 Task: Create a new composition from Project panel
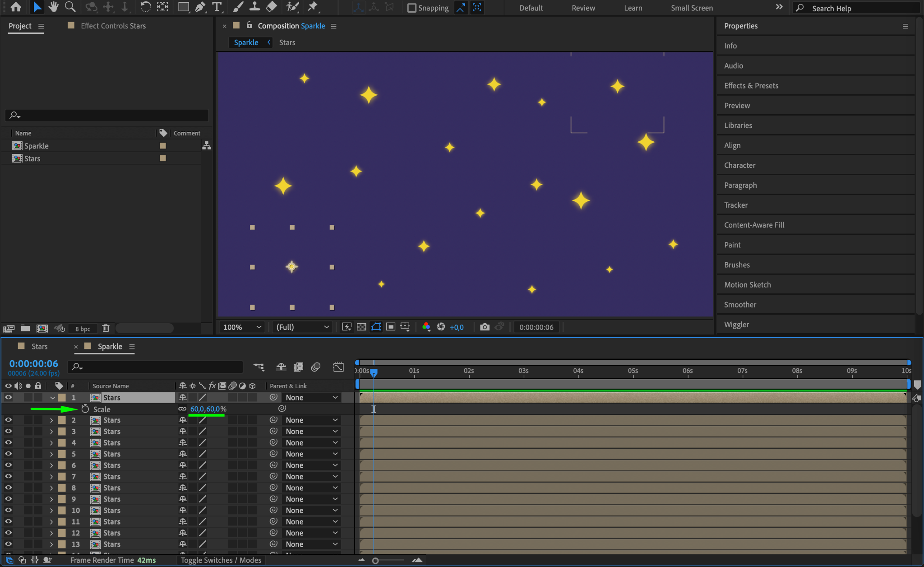42,328
